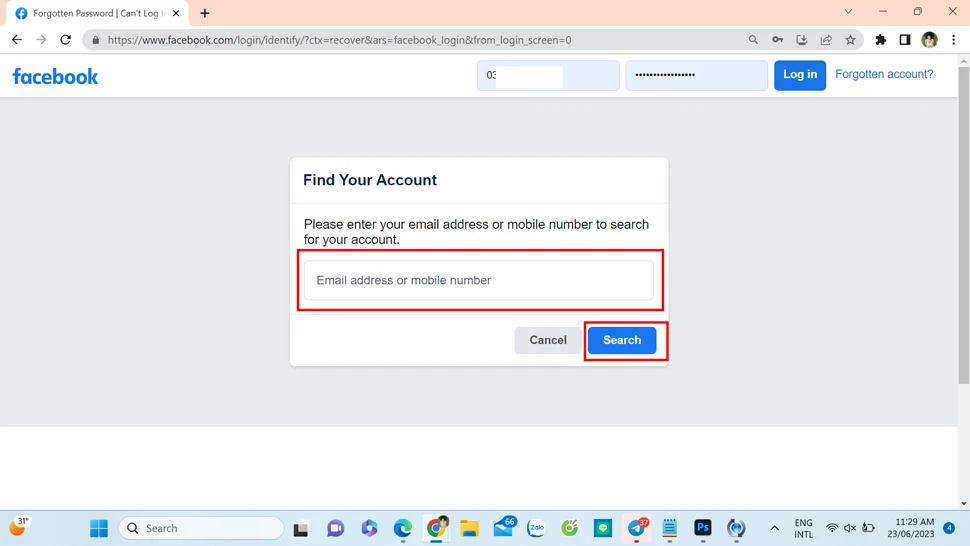970x546 pixels.
Task: Share this page icon
Action: 826,40
